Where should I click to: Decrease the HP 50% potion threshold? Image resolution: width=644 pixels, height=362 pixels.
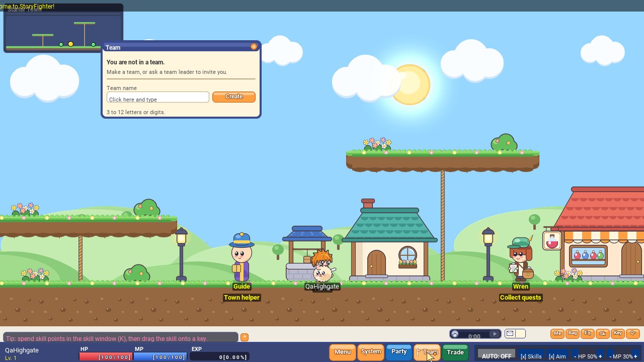pyautogui.click(x=576, y=355)
